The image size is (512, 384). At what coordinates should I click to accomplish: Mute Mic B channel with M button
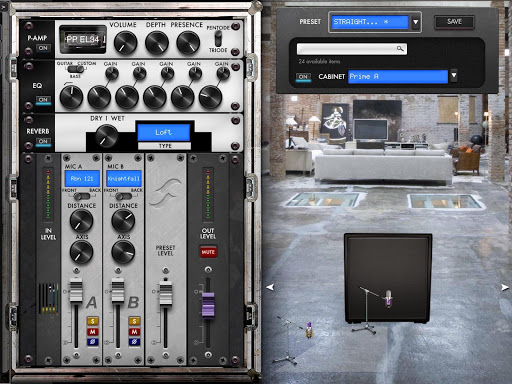pyautogui.click(x=134, y=332)
